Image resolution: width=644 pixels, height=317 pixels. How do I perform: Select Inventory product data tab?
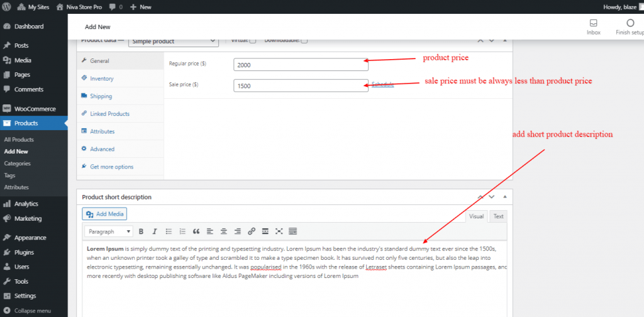point(120,79)
